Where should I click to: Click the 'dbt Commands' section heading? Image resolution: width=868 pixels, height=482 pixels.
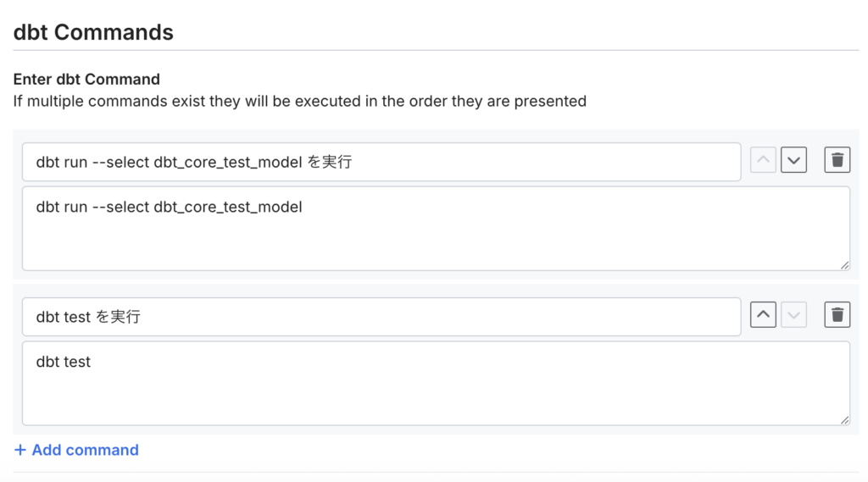[x=93, y=32]
